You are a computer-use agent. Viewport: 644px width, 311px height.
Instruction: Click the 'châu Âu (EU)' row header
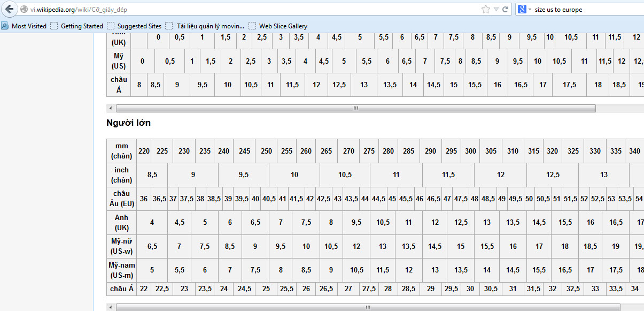click(x=121, y=199)
